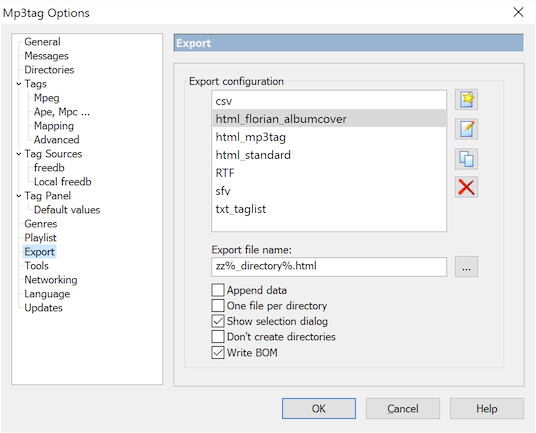The height and width of the screenshot is (433, 536).
Task: Click the edit export configuration pencil icon
Action: click(466, 129)
